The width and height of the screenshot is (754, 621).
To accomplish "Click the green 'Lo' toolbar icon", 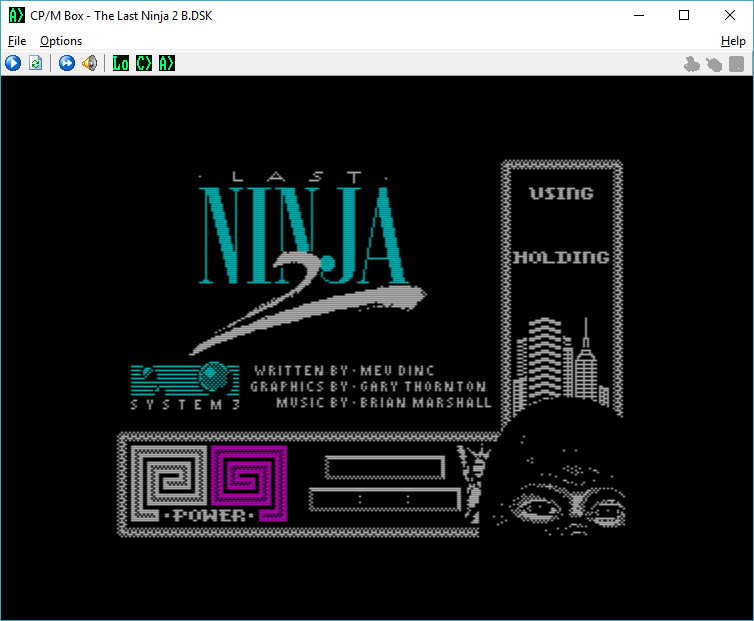I will (120, 63).
